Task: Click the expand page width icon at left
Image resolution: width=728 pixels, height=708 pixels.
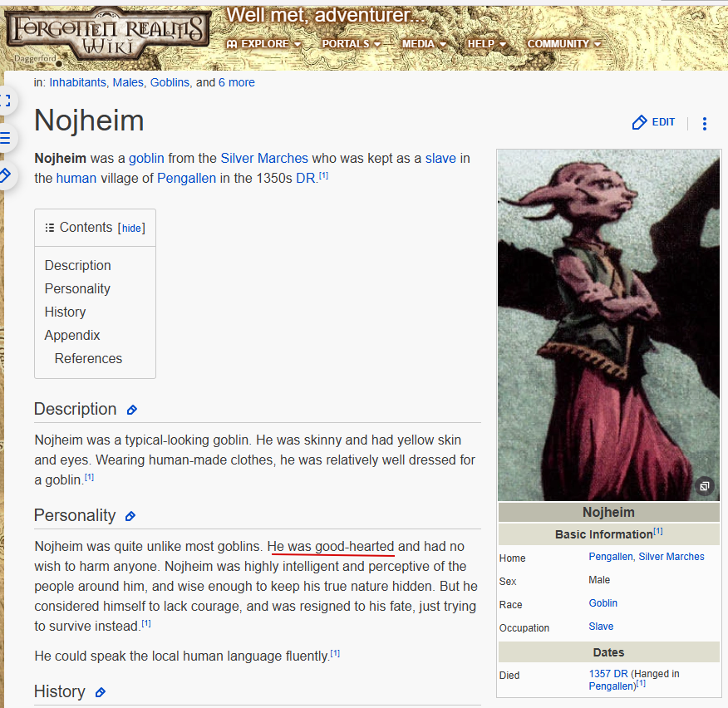Action: coord(6,101)
